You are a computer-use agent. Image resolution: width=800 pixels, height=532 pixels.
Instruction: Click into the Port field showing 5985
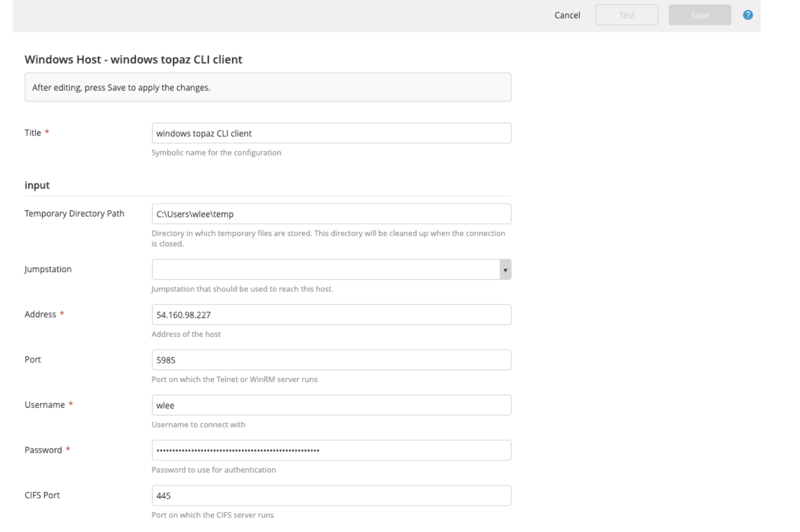[x=331, y=360]
